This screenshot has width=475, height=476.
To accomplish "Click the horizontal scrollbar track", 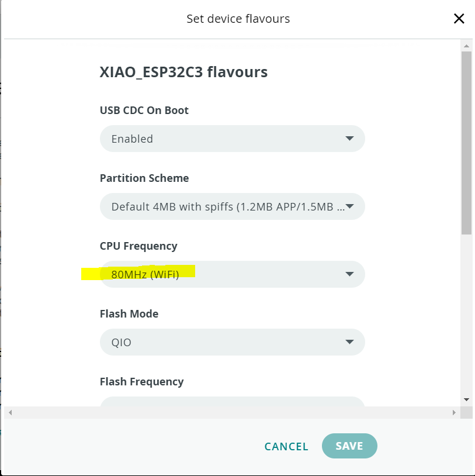I will [x=232, y=412].
